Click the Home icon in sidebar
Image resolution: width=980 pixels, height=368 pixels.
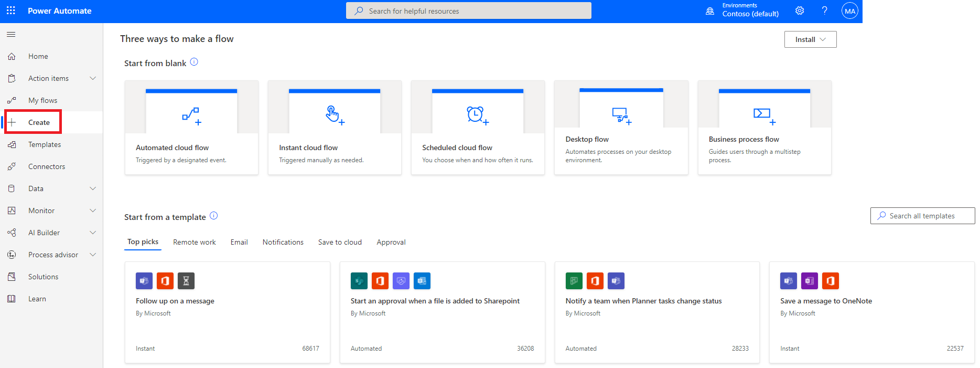tap(12, 56)
